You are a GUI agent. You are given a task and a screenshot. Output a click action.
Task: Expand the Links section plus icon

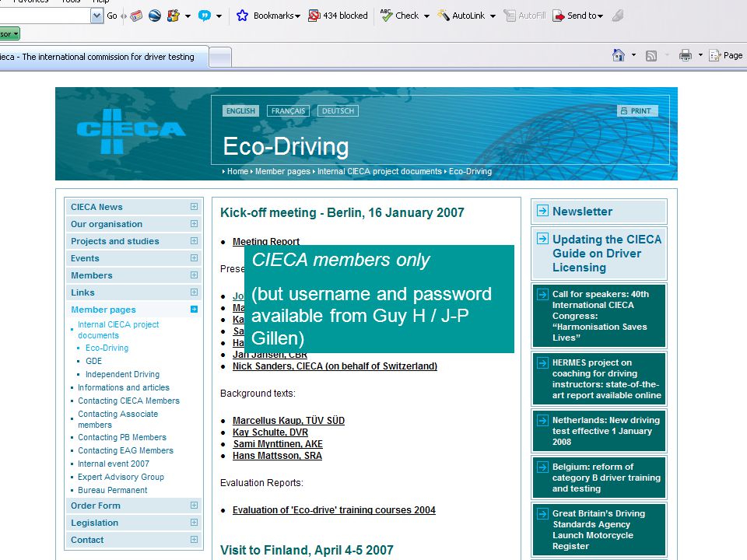194,292
